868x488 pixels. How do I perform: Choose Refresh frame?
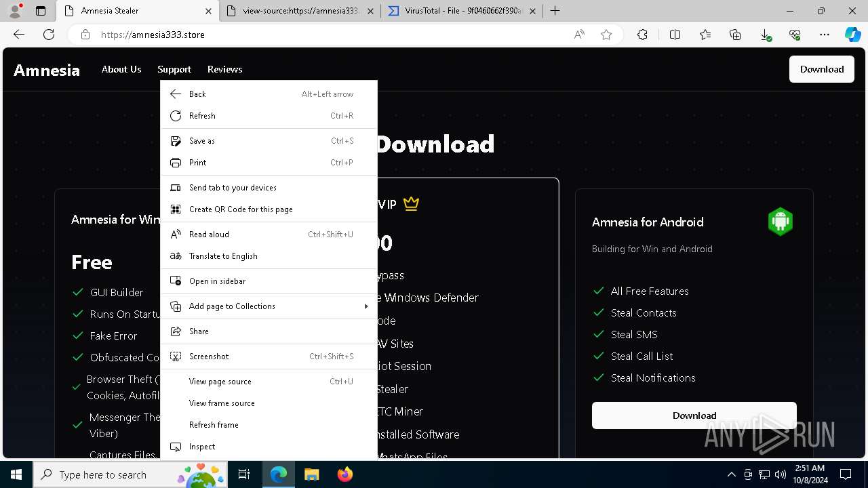coord(269,425)
